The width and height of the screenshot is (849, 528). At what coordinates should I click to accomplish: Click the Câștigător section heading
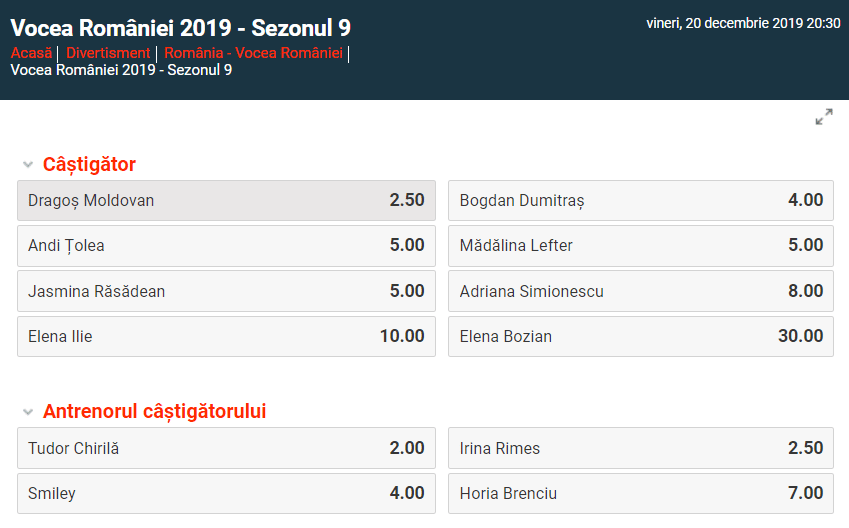point(89,165)
